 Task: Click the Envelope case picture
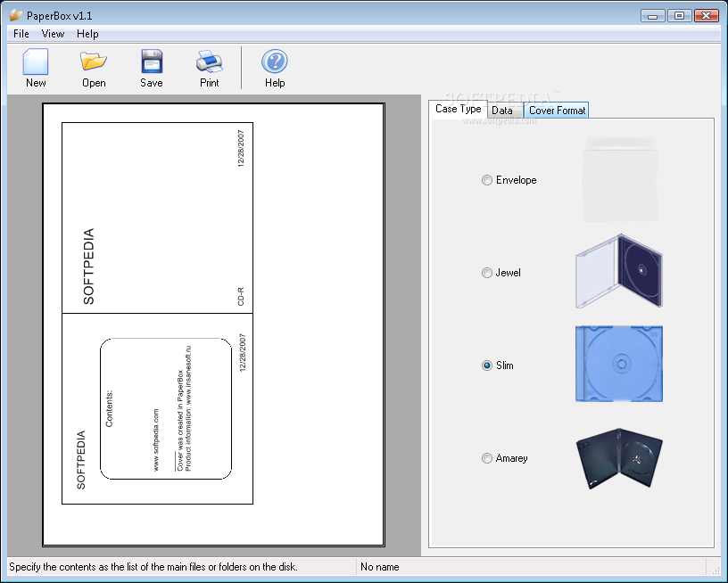click(x=619, y=178)
